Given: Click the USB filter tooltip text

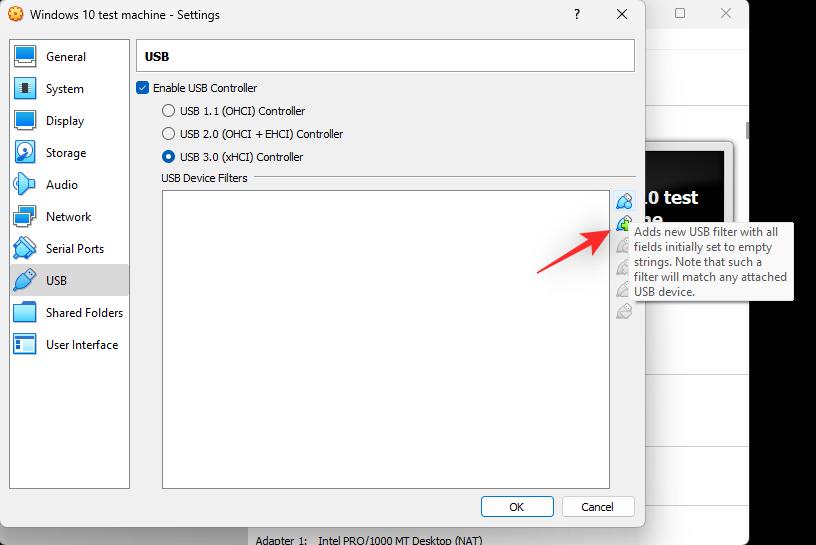Looking at the screenshot, I should (710, 262).
